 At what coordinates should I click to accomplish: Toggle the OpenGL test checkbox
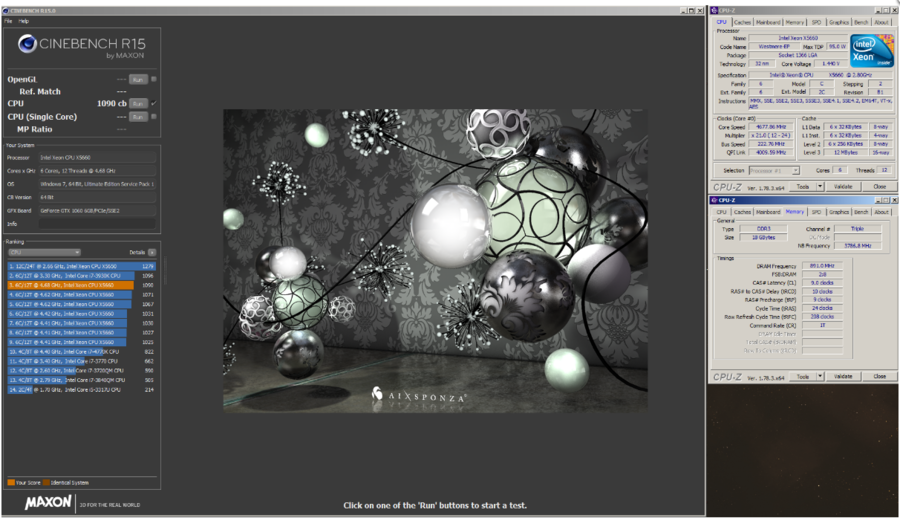(x=154, y=79)
